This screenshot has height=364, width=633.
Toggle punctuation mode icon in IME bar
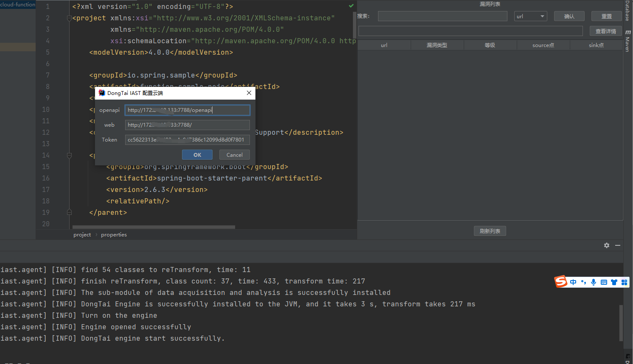coord(583,282)
